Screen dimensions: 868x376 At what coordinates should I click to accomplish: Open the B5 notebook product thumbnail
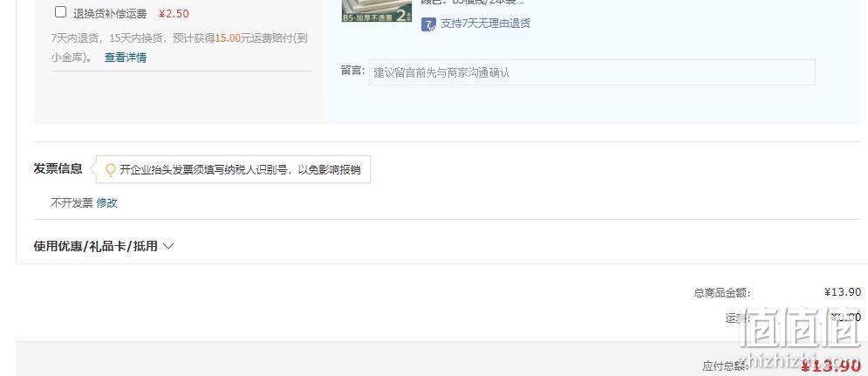(377, 10)
